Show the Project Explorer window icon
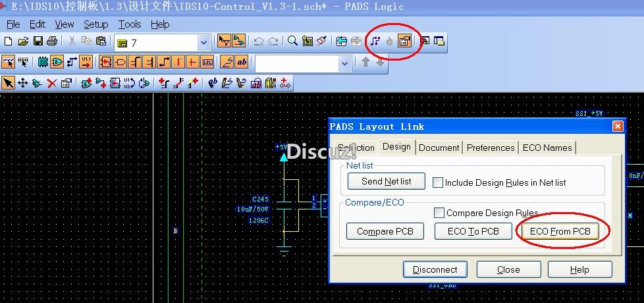 click(x=439, y=41)
